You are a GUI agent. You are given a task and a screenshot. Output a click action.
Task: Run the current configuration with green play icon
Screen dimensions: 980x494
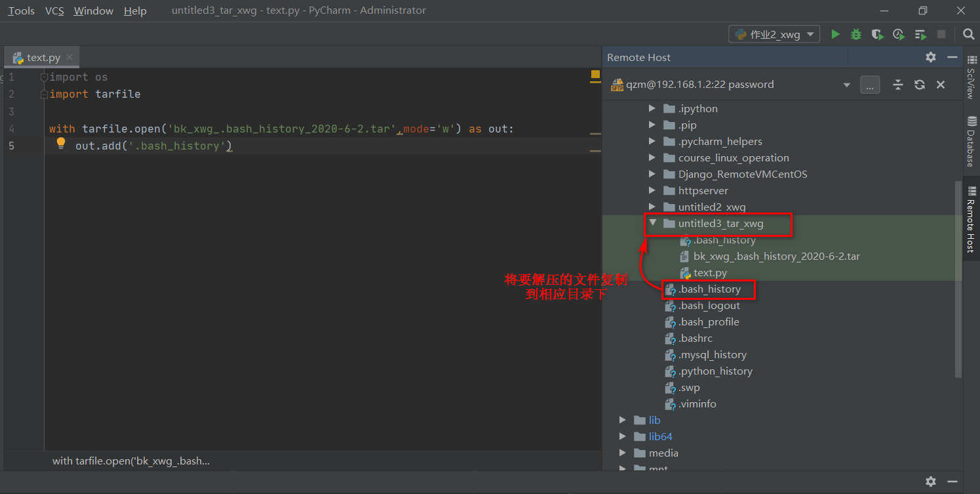pos(835,34)
